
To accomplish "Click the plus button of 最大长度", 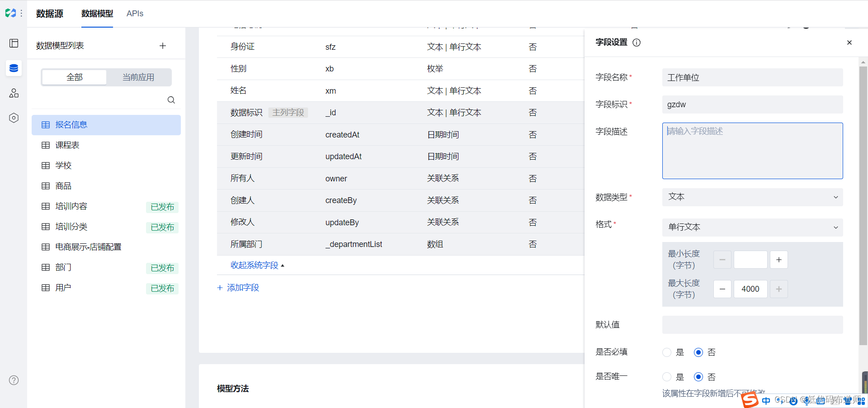I will click(x=779, y=289).
